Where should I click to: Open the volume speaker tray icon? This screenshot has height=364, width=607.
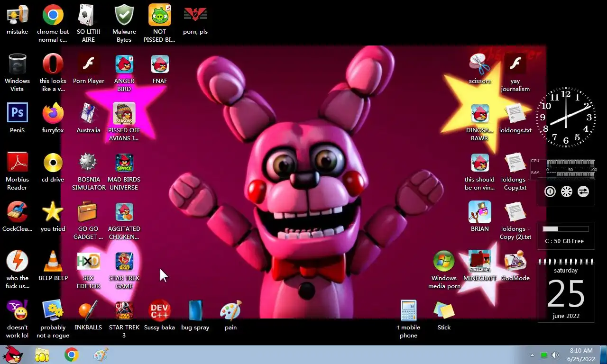click(x=555, y=355)
